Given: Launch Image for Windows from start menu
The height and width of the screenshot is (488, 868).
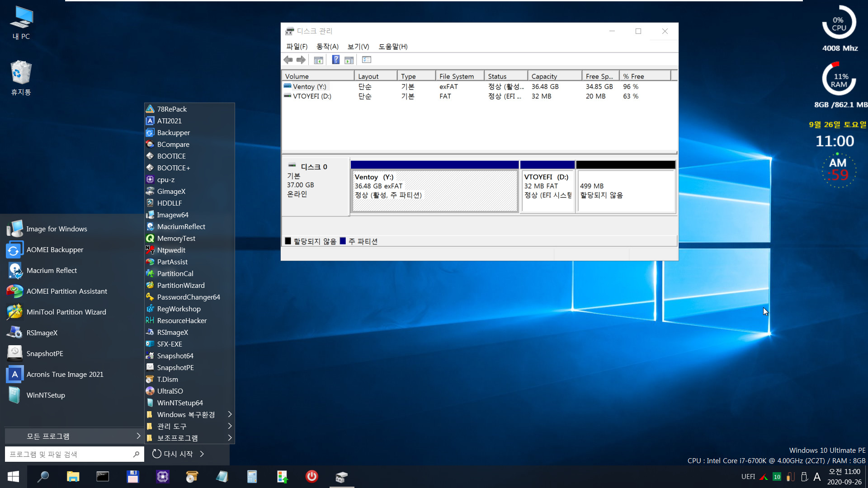Looking at the screenshot, I should 72,229.
